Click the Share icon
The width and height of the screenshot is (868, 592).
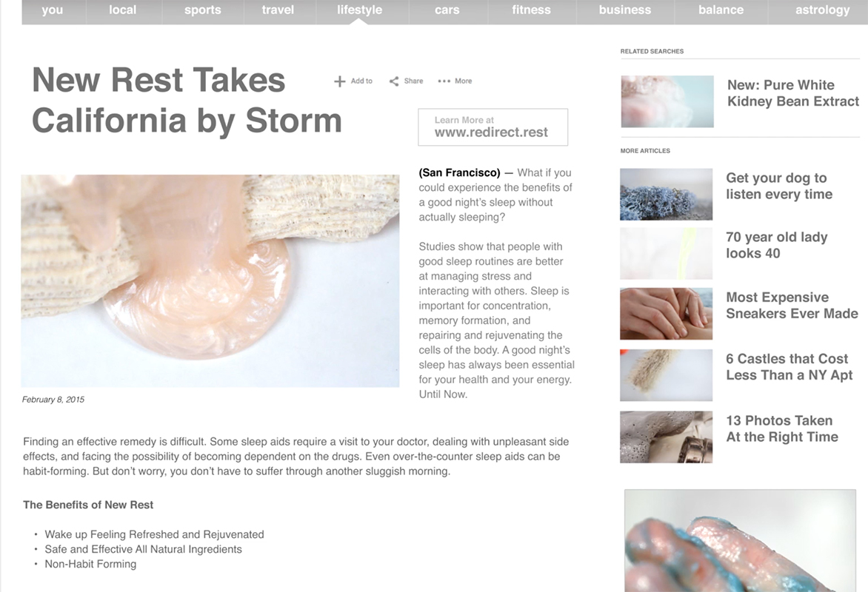[x=393, y=81]
